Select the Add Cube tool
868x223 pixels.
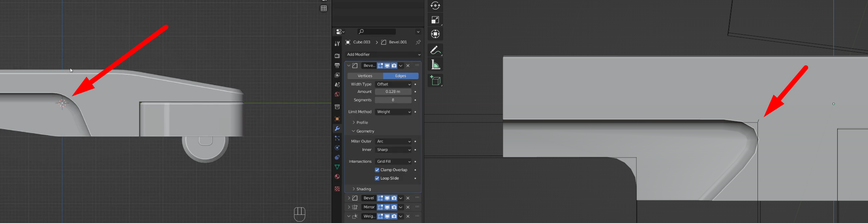click(435, 81)
